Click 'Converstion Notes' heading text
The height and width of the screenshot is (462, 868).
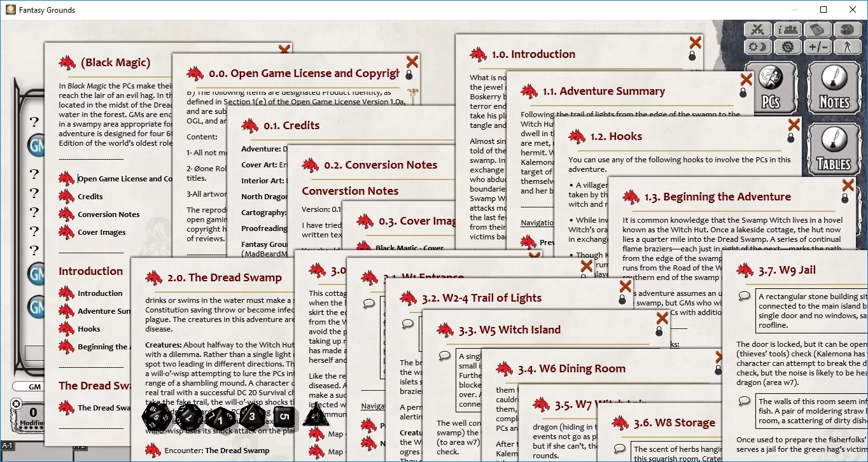(x=350, y=191)
